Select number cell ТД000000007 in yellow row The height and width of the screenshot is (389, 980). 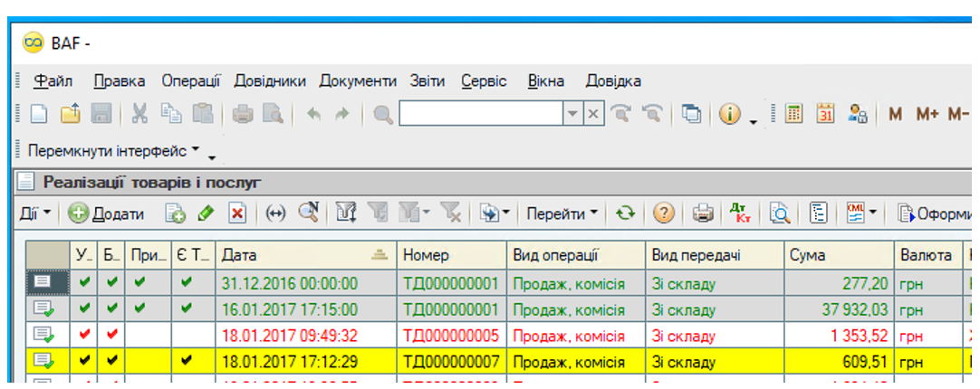coord(452,362)
